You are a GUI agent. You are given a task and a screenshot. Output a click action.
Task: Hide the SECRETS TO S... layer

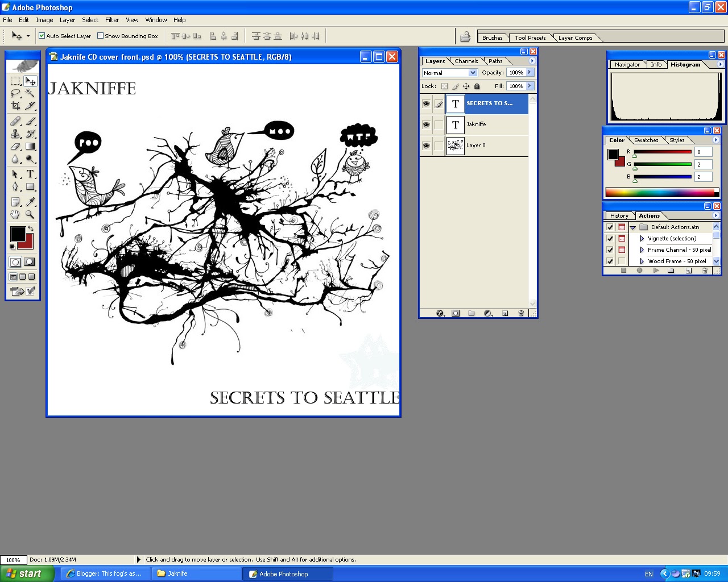[x=426, y=104]
